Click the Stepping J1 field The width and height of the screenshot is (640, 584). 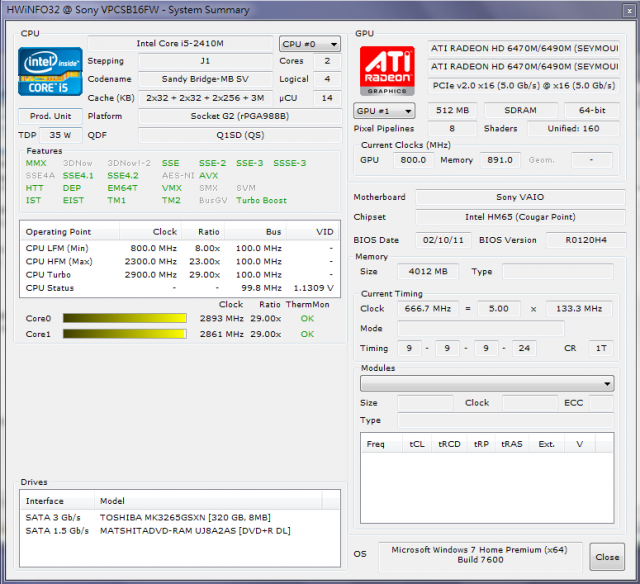coord(205,61)
